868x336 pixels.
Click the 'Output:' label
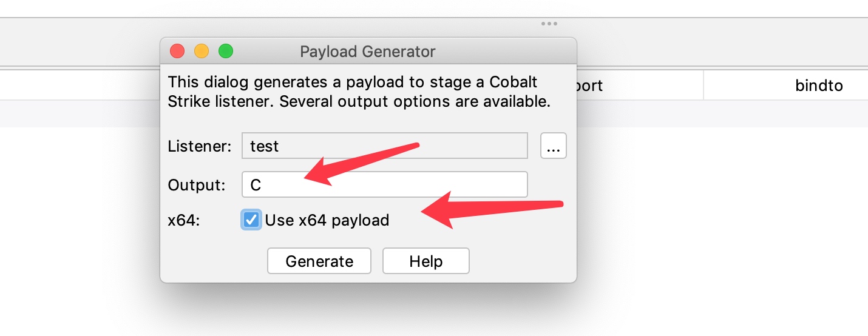[x=197, y=185]
